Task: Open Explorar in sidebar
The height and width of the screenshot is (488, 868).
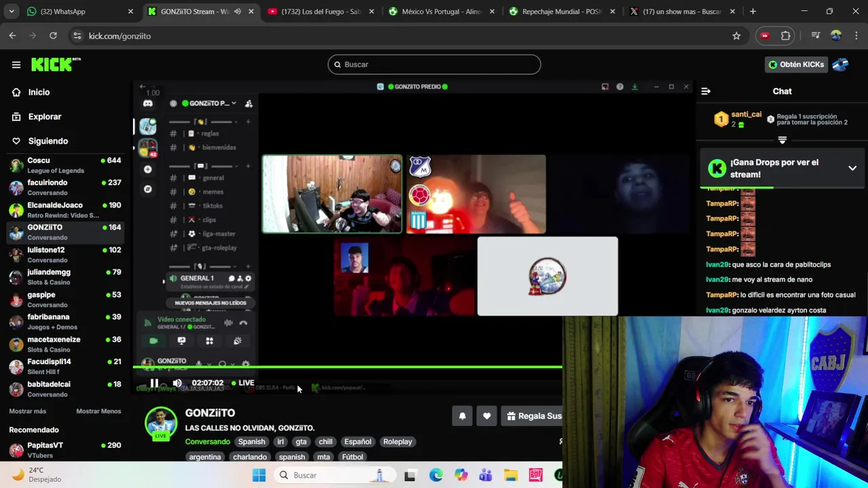Action: (x=45, y=117)
